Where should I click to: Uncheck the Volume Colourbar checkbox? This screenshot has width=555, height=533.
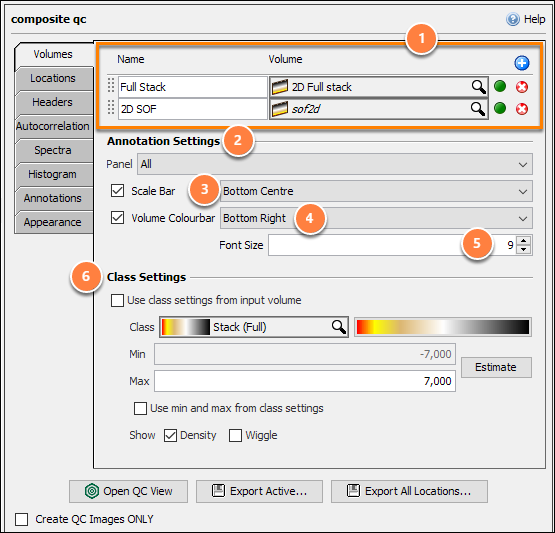pos(118,218)
